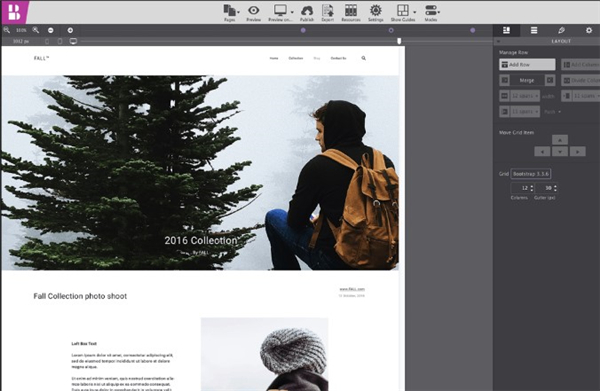The width and height of the screenshot is (600, 391).
Task: Select the desktop device view icon
Action: [73, 41]
